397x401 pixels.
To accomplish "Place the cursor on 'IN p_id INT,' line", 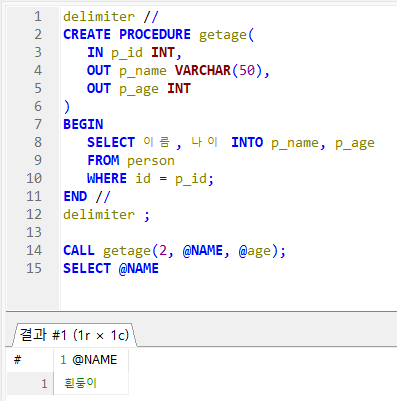I will (134, 53).
